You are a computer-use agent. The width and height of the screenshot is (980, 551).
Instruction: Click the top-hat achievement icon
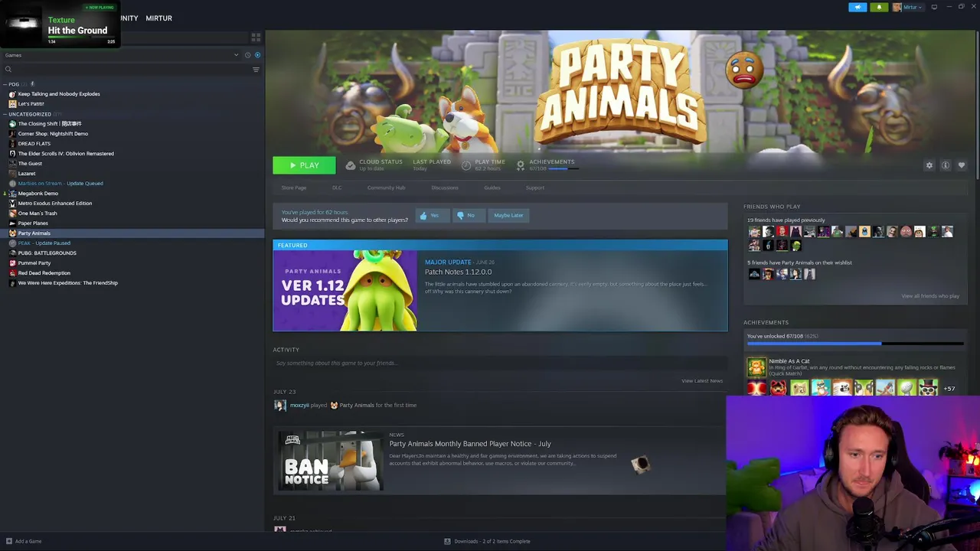click(928, 389)
